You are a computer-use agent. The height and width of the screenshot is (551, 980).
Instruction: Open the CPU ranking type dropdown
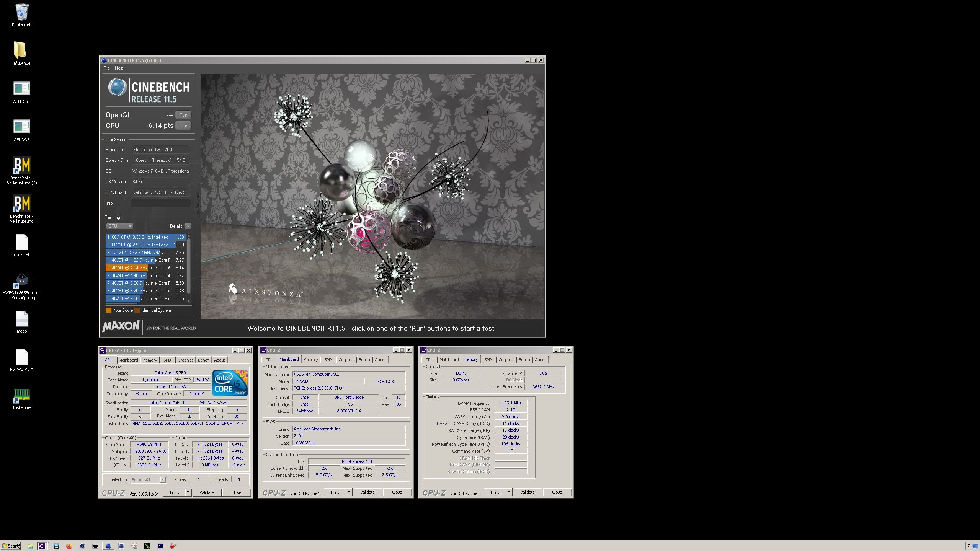point(119,226)
